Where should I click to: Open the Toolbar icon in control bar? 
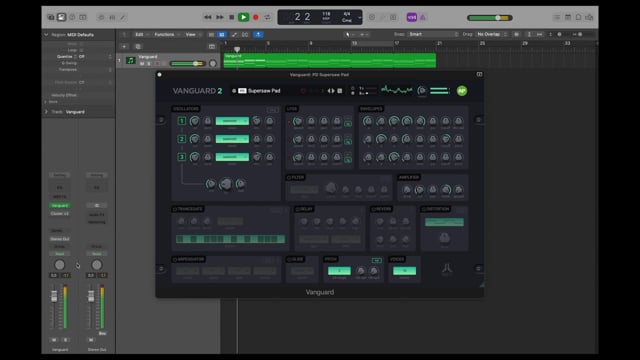pyautogui.click(x=83, y=17)
